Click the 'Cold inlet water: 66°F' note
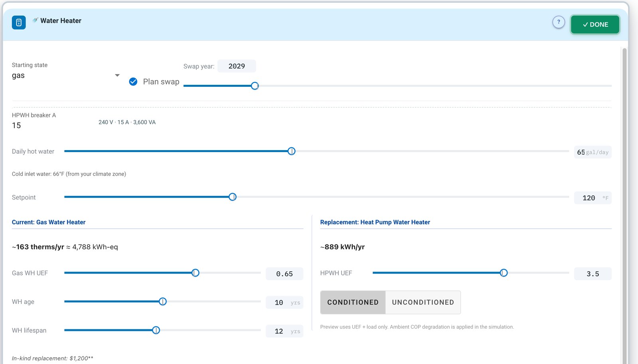Screen dimensions: 638x364 69,174
